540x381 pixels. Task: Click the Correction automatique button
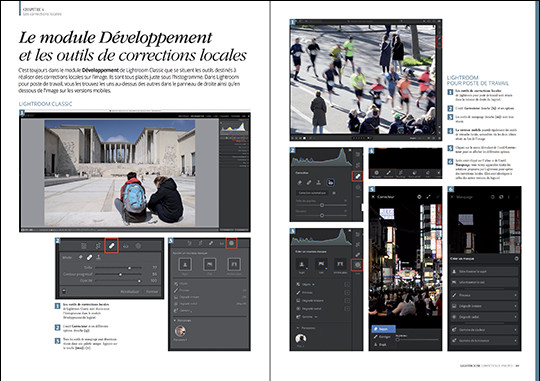312,193
